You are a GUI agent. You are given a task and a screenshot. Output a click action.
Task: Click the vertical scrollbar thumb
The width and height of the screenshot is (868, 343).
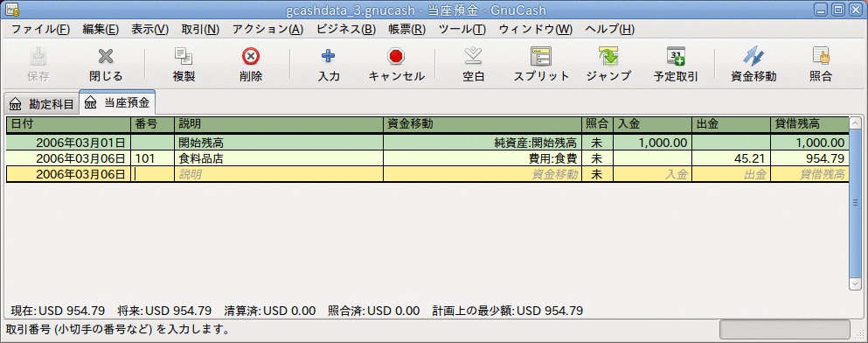[x=855, y=203]
